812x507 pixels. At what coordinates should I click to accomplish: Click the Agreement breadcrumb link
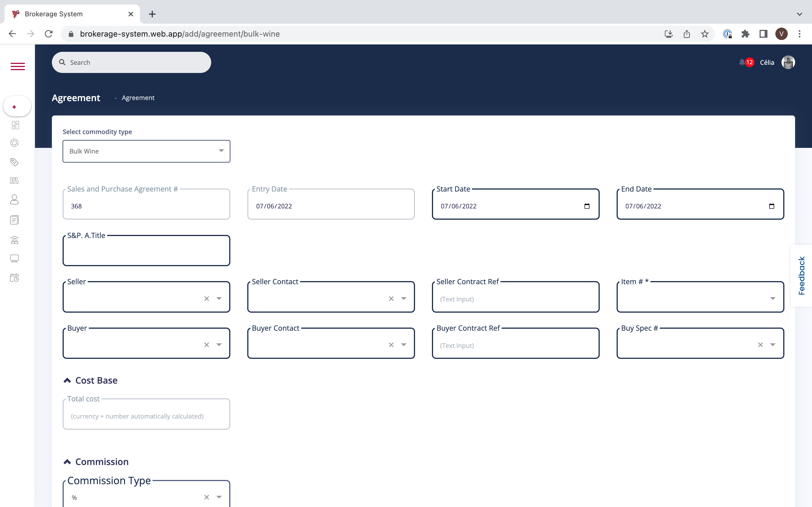[x=138, y=98]
